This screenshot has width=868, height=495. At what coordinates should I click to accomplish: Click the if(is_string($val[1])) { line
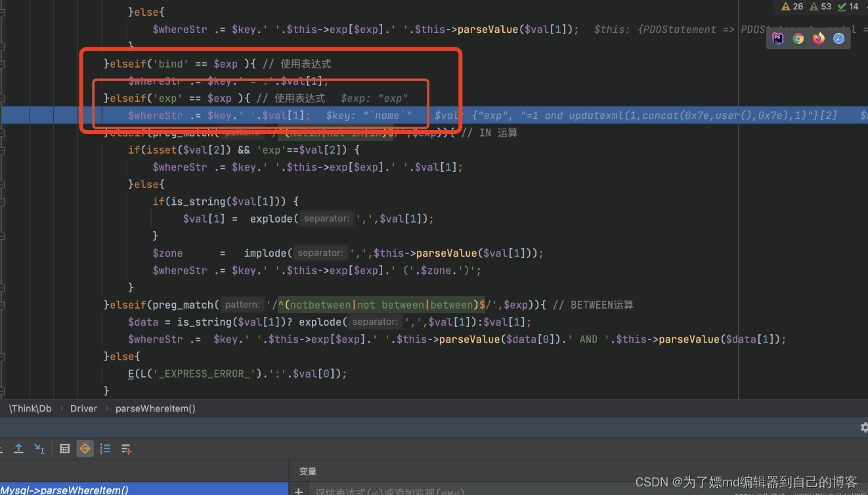226,202
